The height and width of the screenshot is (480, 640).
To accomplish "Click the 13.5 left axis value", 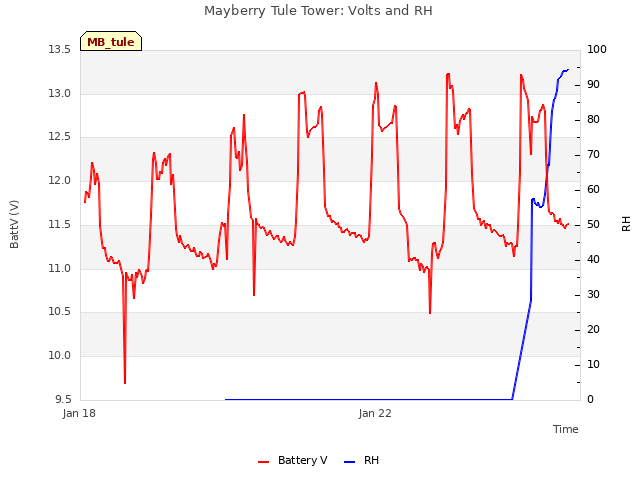I will click(x=60, y=50).
